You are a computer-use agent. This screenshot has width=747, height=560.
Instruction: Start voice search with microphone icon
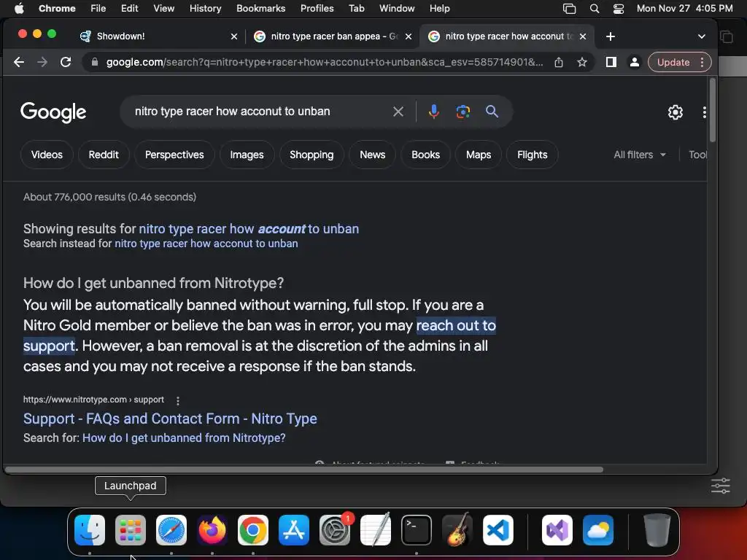tap(433, 112)
